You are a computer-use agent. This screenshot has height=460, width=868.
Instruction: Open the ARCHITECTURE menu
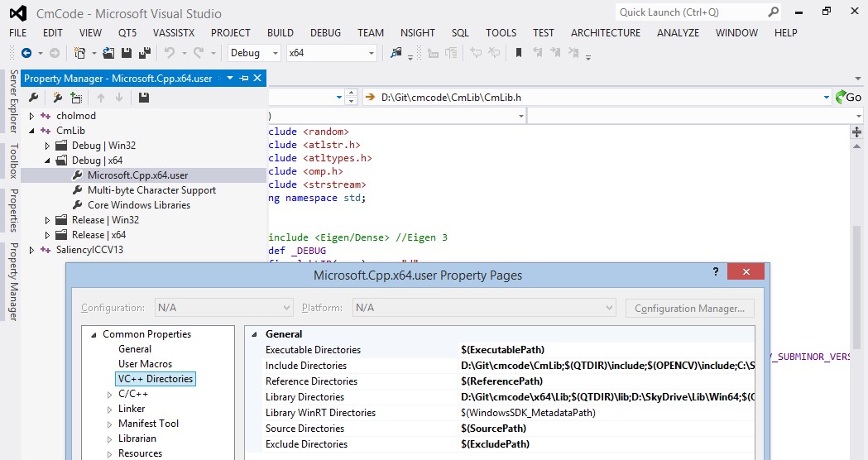click(x=605, y=33)
